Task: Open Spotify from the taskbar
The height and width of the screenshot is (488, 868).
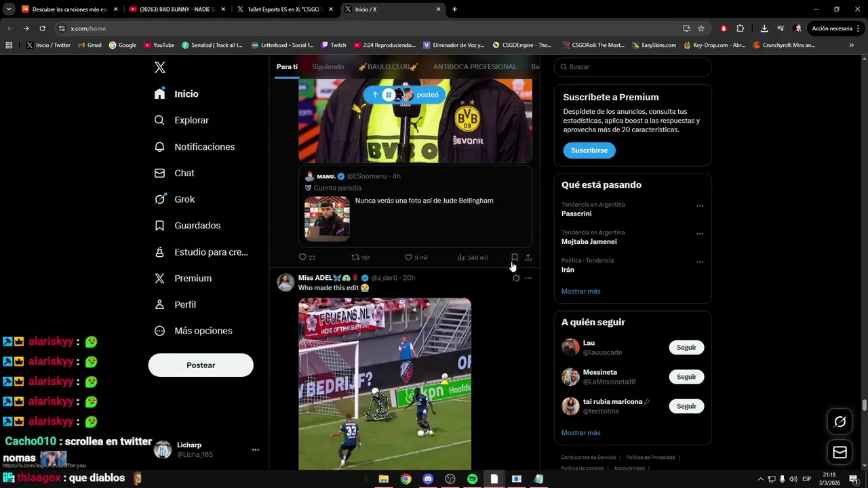Action: (x=472, y=479)
